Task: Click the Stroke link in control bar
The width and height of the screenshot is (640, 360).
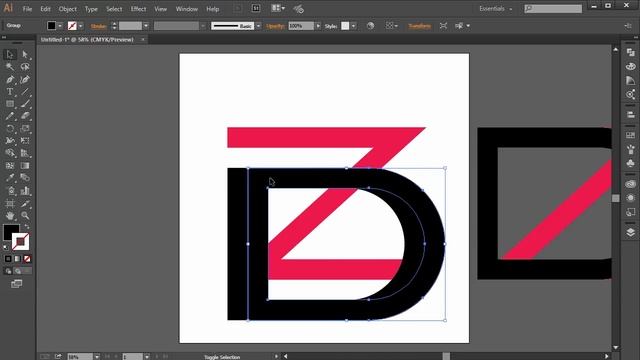Action: pyautogui.click(x=98, y=26)
